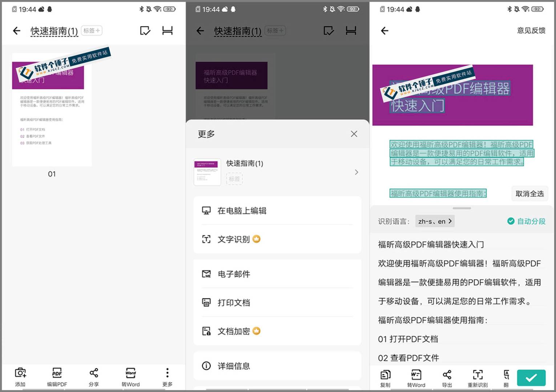Tap left screen title 快速指南(1)
The width and height of the screenshot is (556, 392).
pos(54,31)
